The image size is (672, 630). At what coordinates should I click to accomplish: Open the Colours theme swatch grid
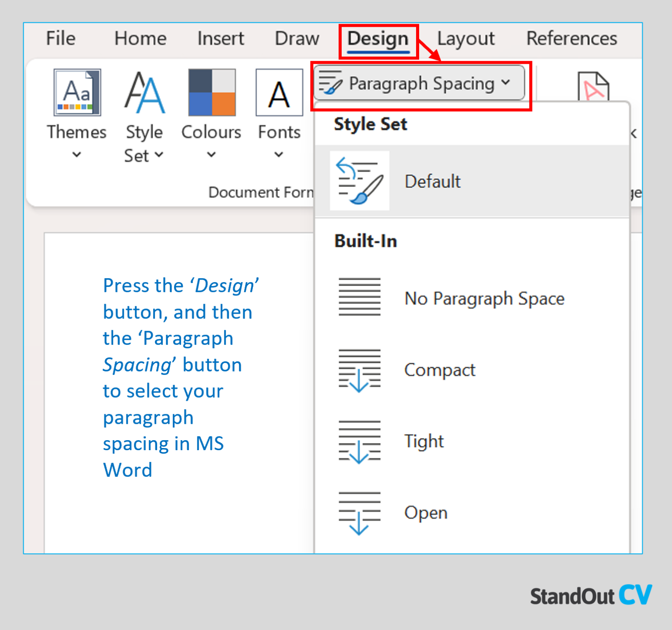pyautogui.click(x=211, y=93)
